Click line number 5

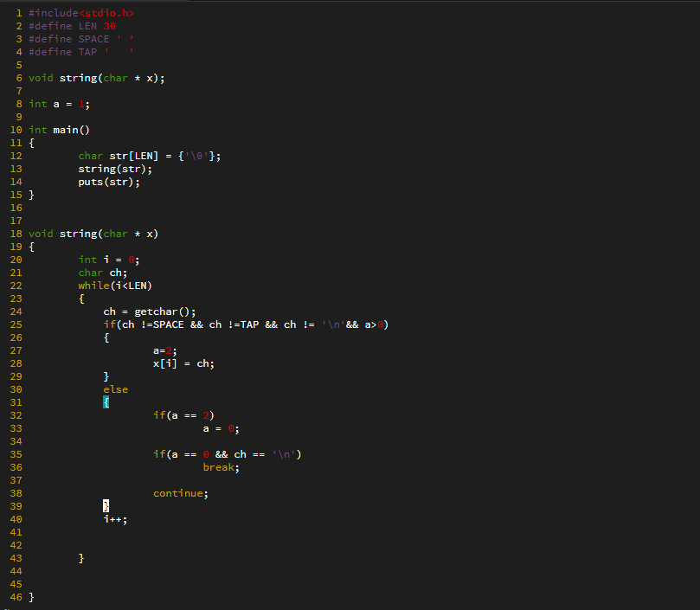click(19, 65)
